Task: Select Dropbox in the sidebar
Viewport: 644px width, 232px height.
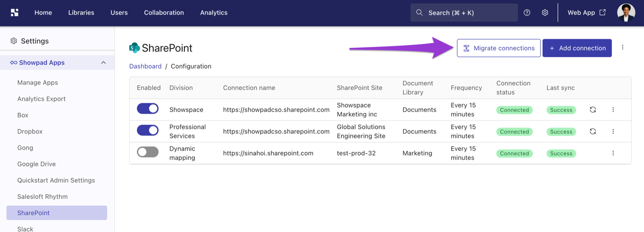Action: [x=30, y=131]
